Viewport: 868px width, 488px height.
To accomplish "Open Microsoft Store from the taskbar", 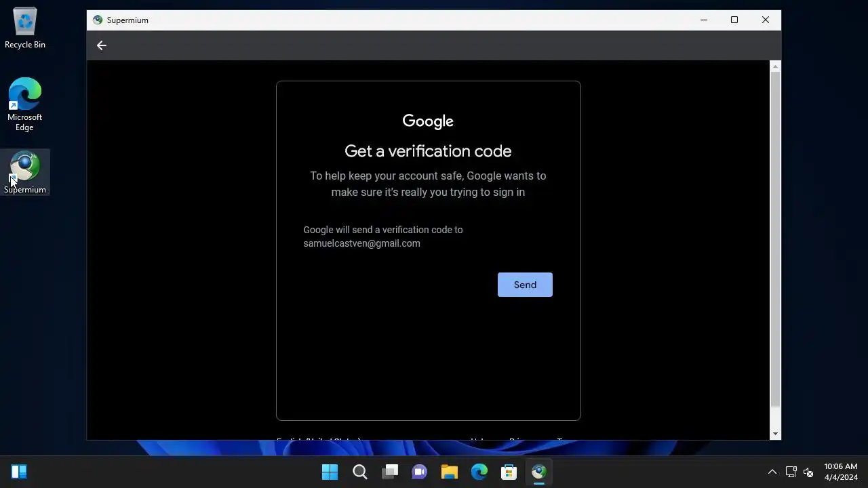I will (x=509, y=472).
